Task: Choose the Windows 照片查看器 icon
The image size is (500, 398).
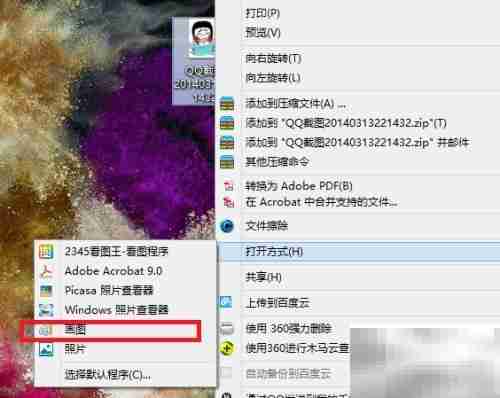Action: tap(46, 310)
